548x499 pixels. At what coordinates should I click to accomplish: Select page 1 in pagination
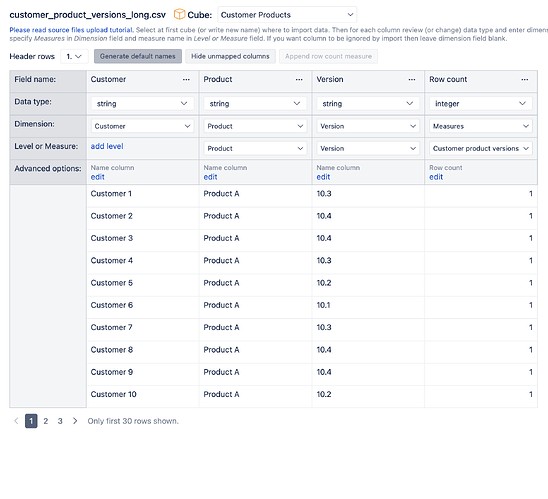31,421
